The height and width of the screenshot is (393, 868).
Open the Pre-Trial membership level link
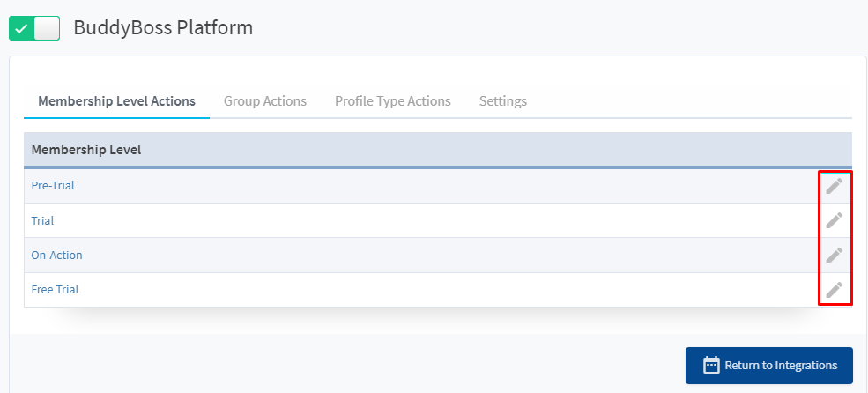(x=53, y=185)
